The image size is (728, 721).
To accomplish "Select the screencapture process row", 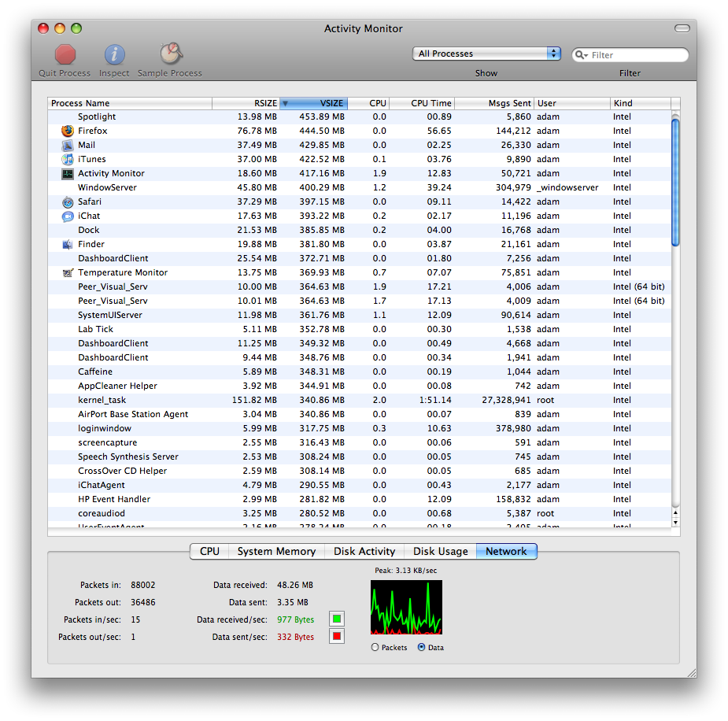I will (360, 442).
